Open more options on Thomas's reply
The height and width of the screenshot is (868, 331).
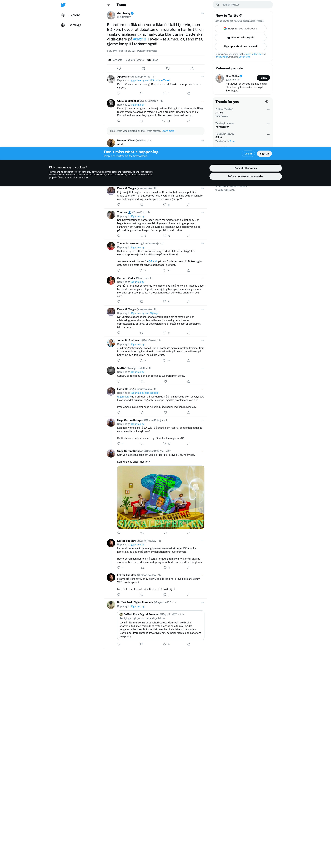(x=203, y=213)
